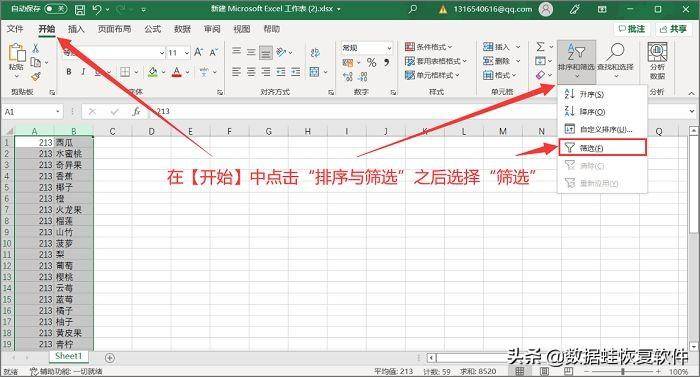Choose 自定义排序 custom sort option
Image resolution: width=700 pixels, height=377 pixels.
[602, 130]
